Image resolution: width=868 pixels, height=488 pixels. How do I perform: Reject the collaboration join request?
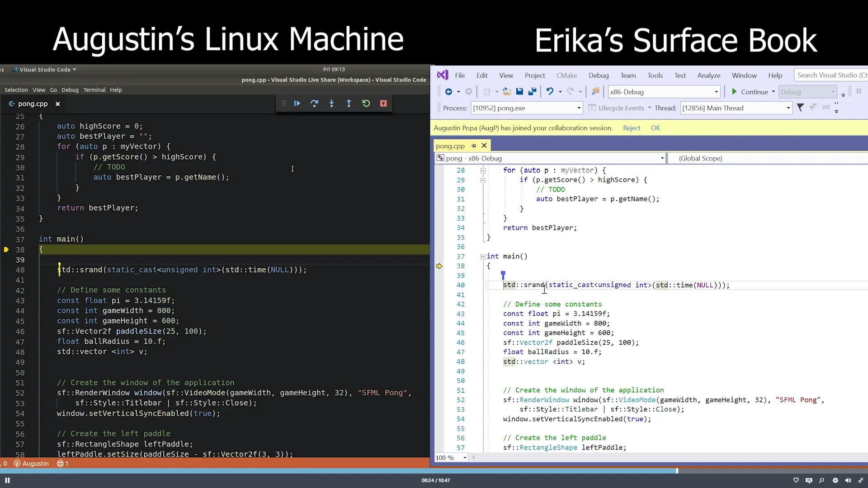[x=631, y=128]
